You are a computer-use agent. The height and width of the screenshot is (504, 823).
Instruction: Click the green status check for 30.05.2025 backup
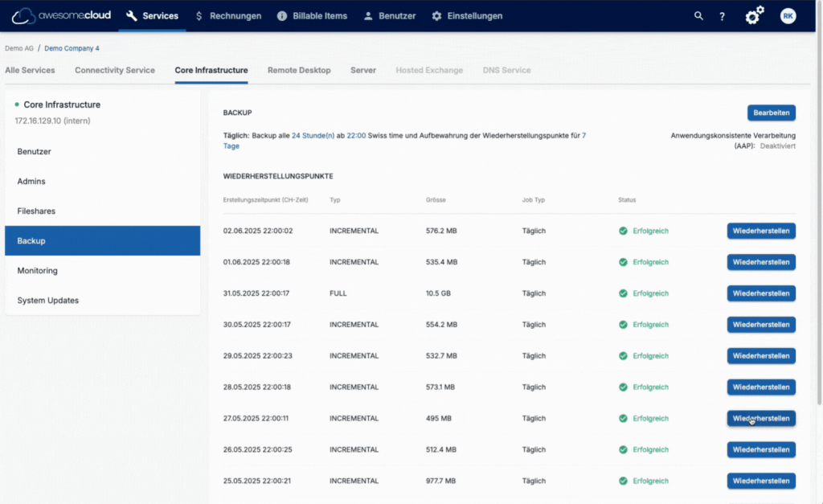(x=623, y=325)
